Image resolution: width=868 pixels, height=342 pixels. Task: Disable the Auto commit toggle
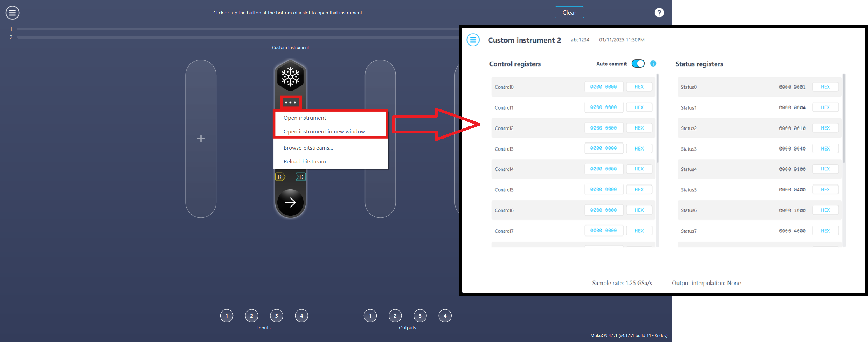pyautogui.click(x=638, y=63)
